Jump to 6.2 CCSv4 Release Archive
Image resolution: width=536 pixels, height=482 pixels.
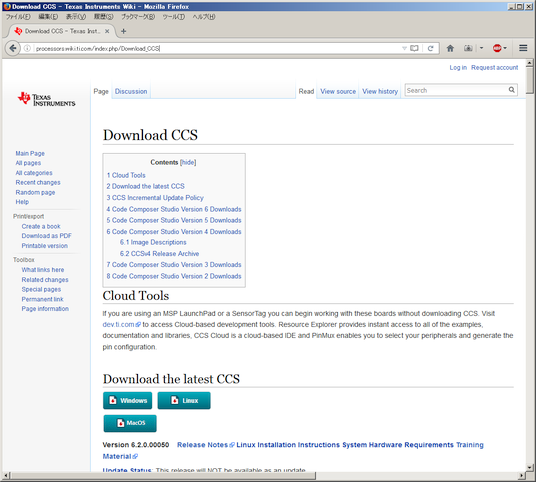pyautogui.click(x=159, y=253)
